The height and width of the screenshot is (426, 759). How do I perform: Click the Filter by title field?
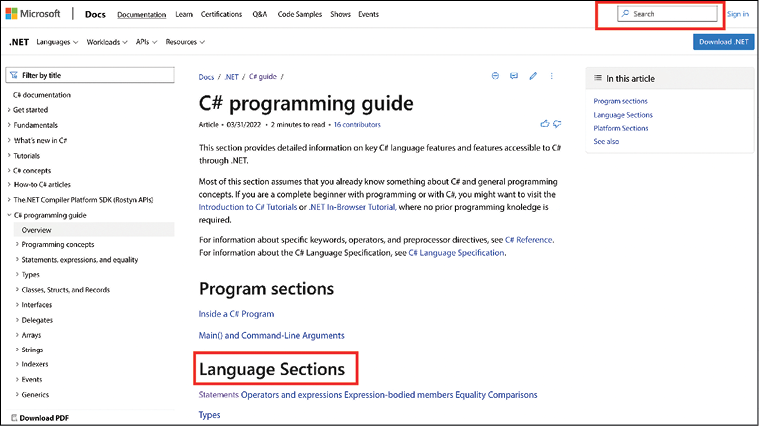pos(90,75)
